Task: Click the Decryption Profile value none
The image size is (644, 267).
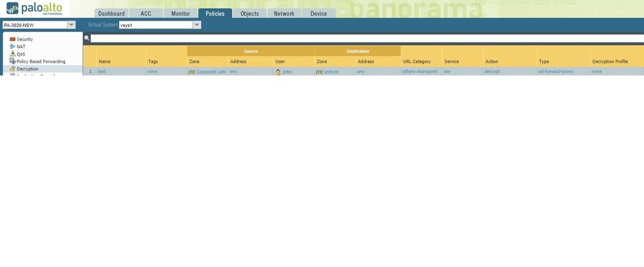Action: tap(596, 72)
